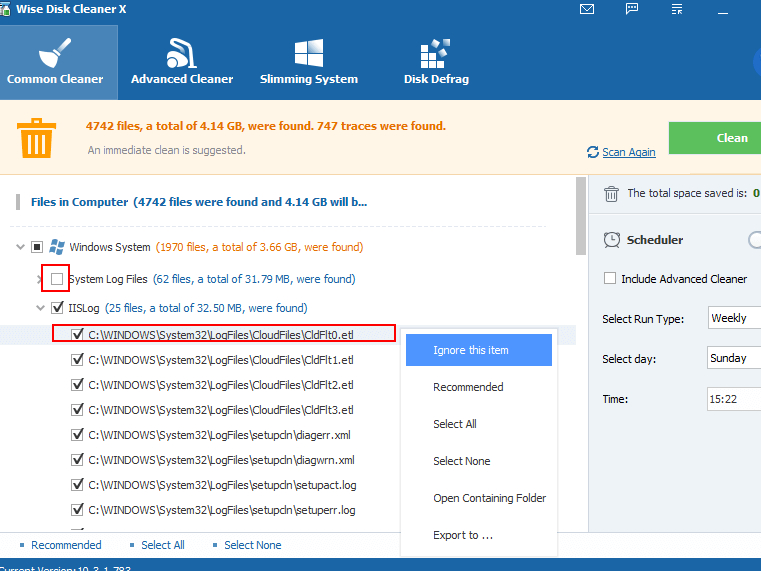
Task: Click the bottom bar Select All link
Action: point(163,545)
